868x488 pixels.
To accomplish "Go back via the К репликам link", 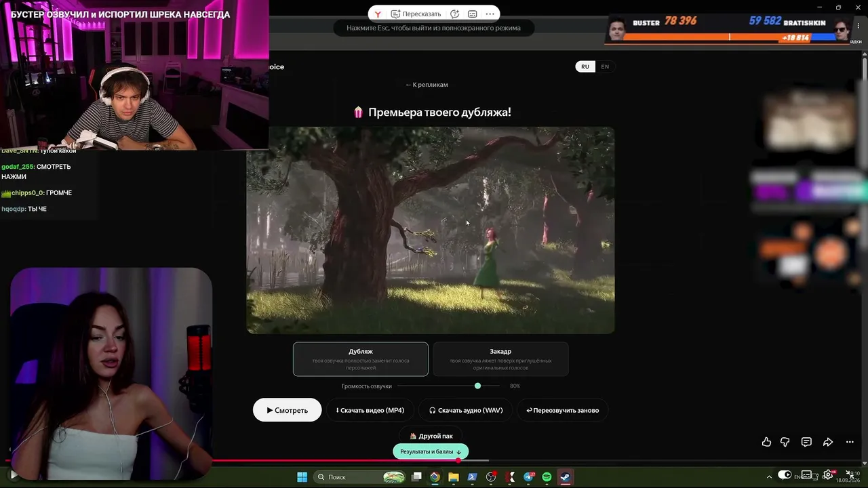I will pos(427,85).
